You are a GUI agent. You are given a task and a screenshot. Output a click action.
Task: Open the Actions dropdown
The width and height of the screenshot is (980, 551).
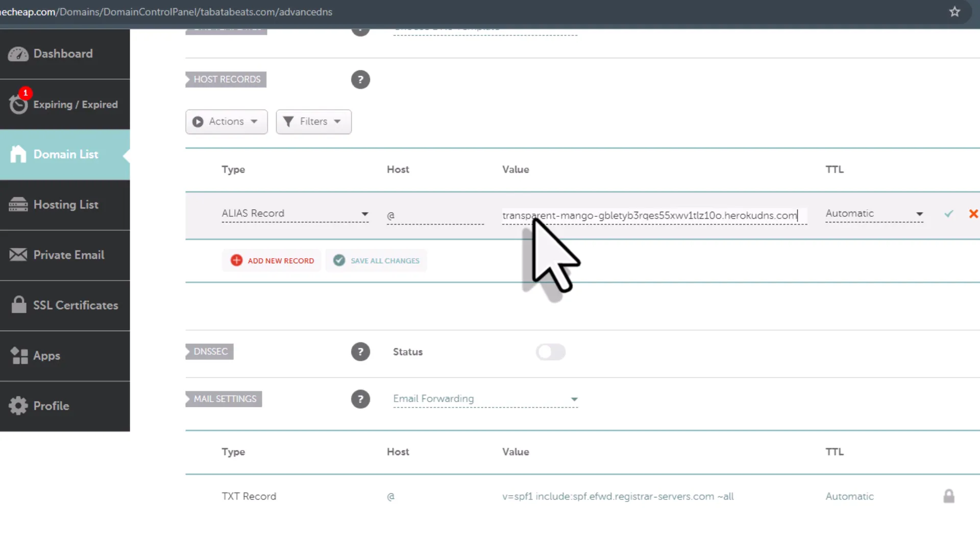tap(227, 121)
